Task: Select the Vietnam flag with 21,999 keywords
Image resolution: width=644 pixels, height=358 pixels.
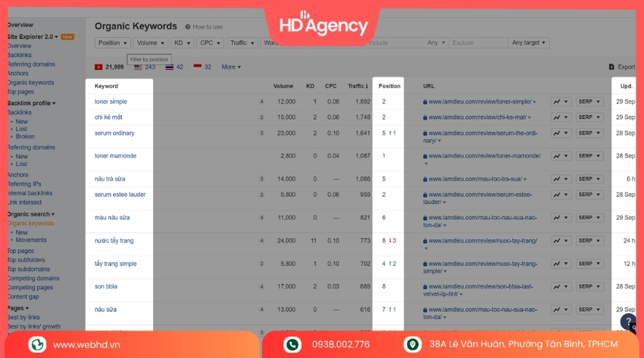Action: click(x=109, y=67)
